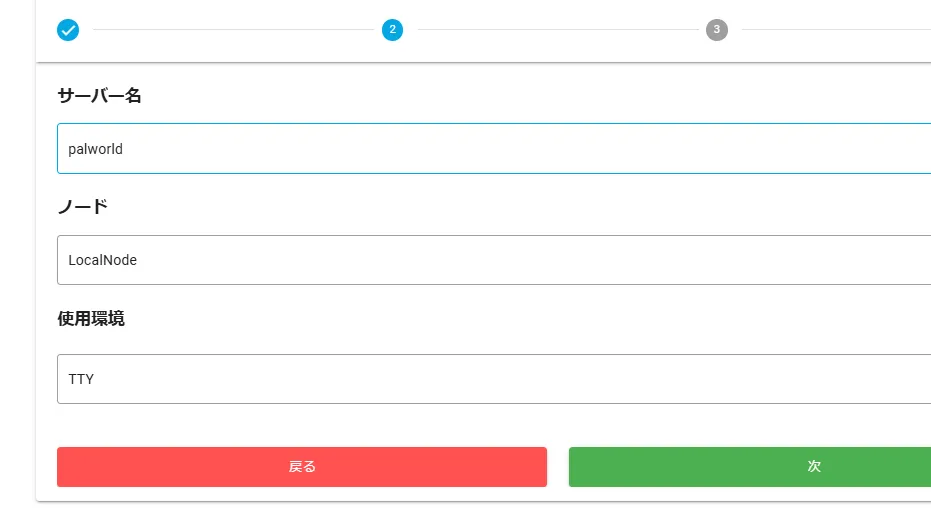Click the number 3 inside the gray step circle
931x510 pixels.
(716, 30)
